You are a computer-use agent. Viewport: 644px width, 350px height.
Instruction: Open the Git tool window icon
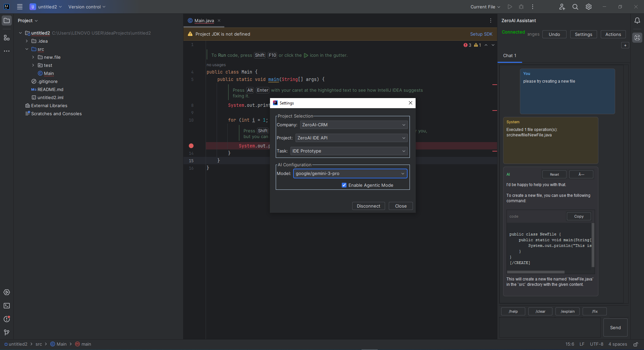7,332
